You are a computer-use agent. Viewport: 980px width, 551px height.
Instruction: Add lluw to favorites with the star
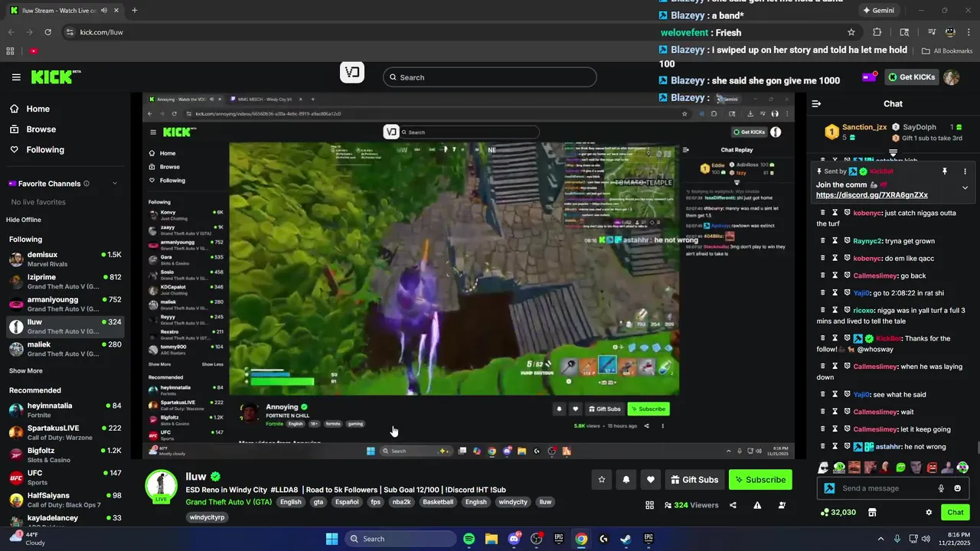pyautogui.click(x=602, y=480)
